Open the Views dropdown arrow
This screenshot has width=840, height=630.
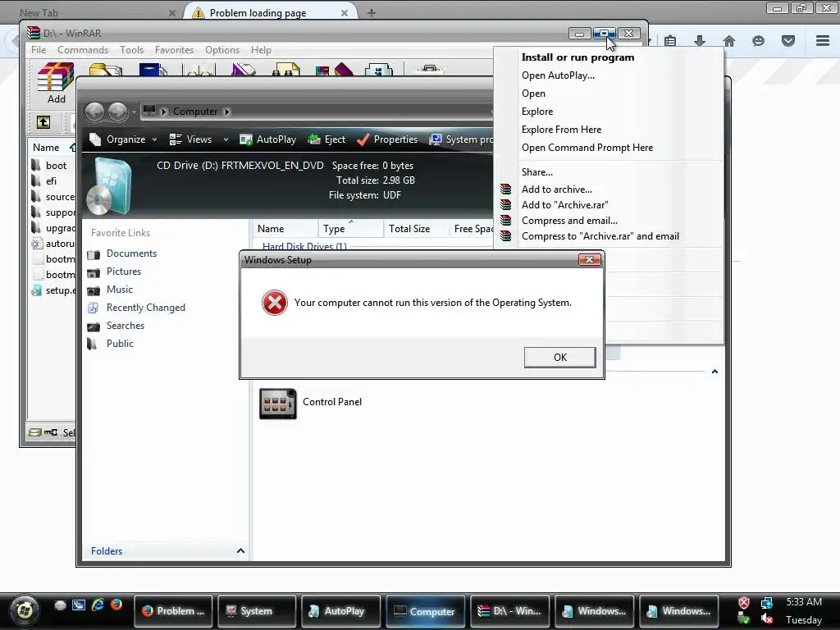[226, 139]
